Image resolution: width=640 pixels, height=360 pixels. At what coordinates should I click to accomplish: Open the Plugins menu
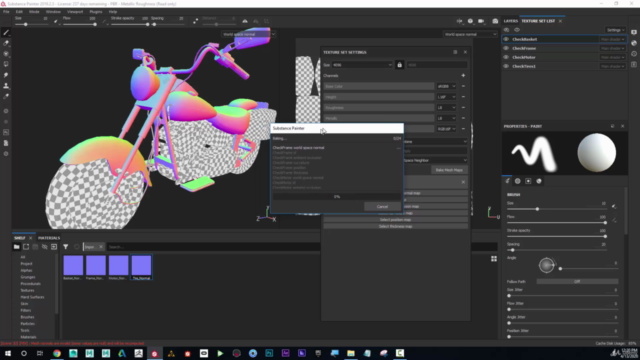pyautogui.click(x=96, y=12)
